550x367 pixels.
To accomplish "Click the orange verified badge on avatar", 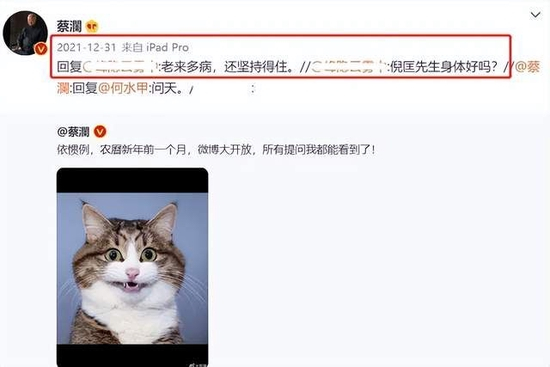I will coord(41,49).
